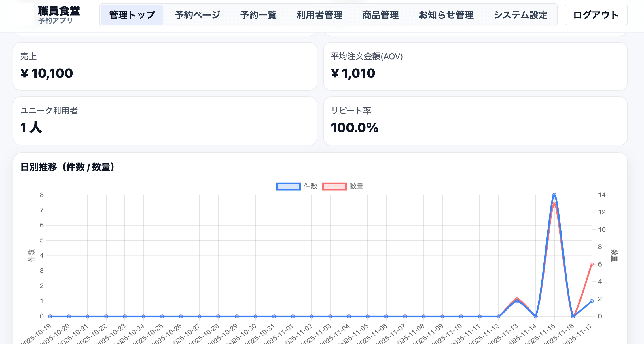
Task: Open お知らせ管理
Action: [446, 15]
